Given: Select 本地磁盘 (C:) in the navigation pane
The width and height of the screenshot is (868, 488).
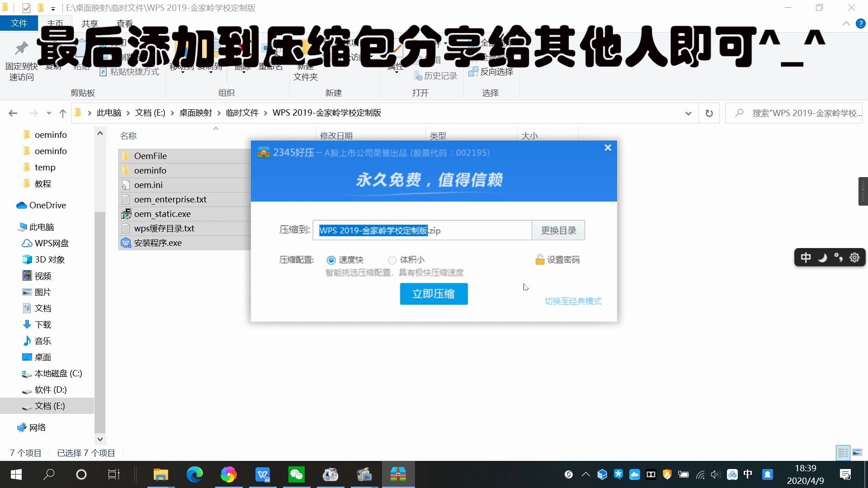Looking at the screenshot, I should (x=58, y=374).
